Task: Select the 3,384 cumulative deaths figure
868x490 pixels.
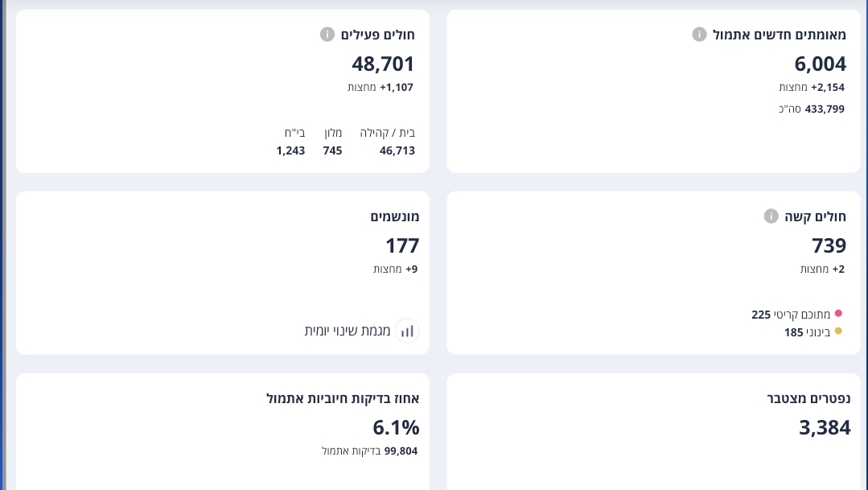Action: click(x=825, y=428)
